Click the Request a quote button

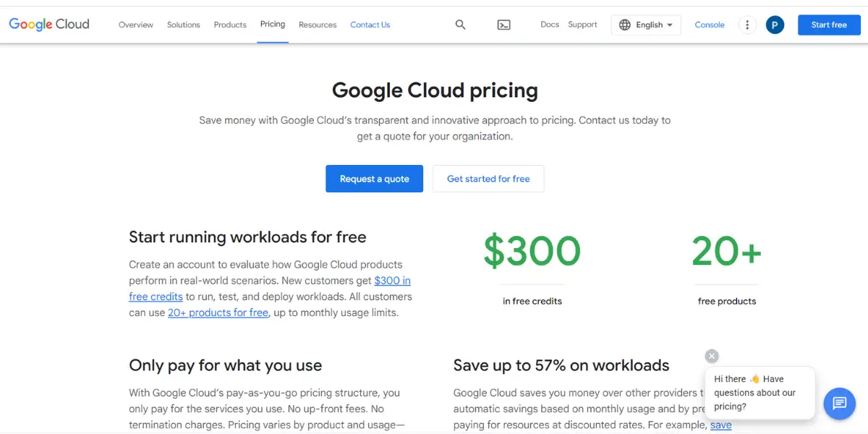coord(375,179)
